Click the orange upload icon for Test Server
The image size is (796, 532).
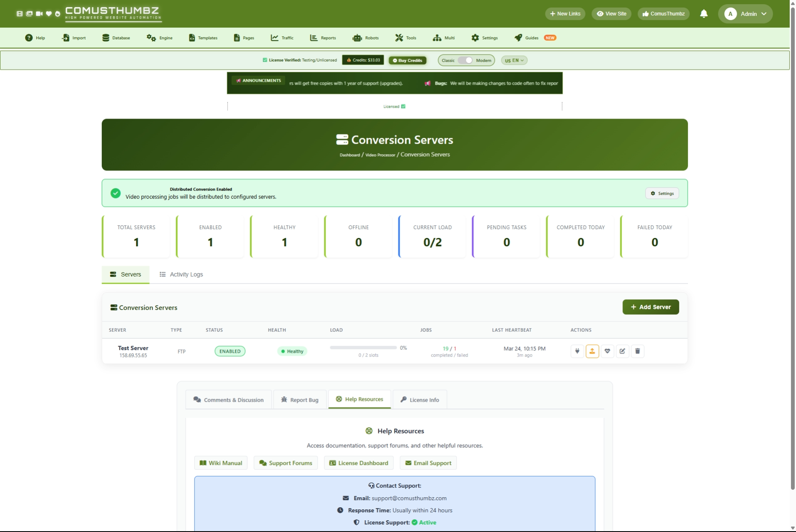592,351
